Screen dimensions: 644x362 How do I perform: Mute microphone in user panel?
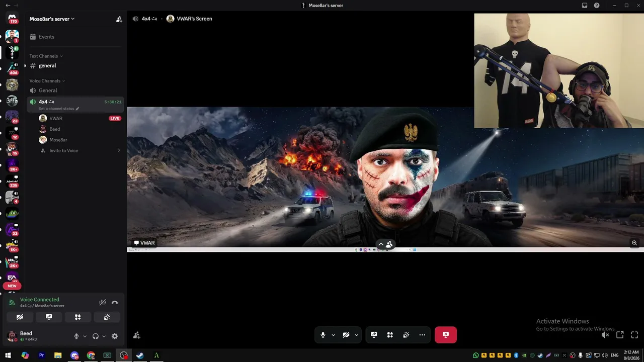76,336
